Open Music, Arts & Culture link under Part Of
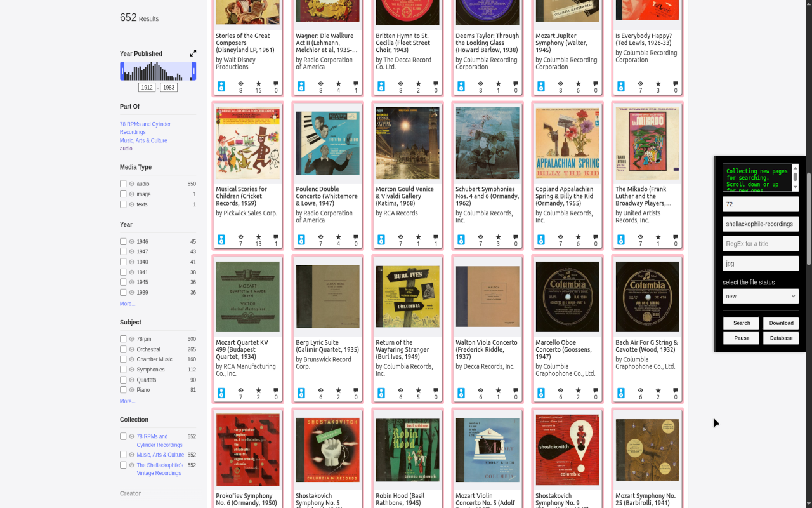 143,140
